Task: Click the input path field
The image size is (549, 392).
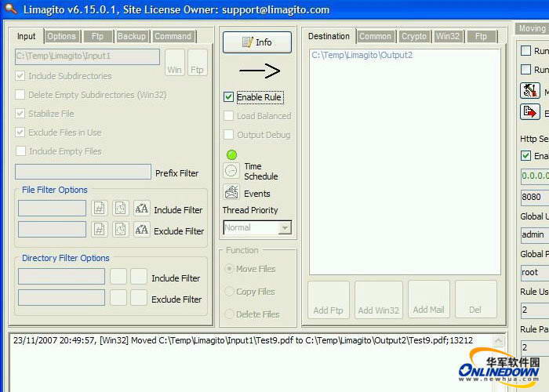Action: click(87, 56)
